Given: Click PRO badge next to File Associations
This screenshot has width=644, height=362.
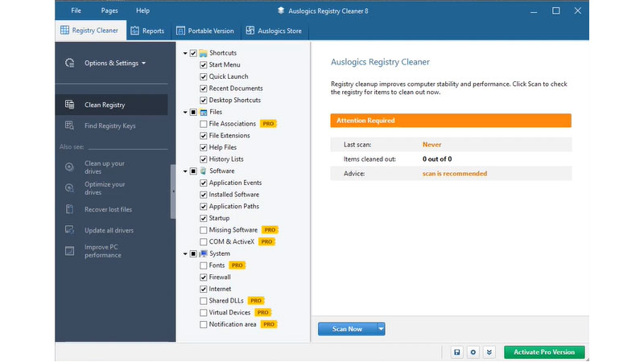Looking at the screenshot, I should pos(268,124).
